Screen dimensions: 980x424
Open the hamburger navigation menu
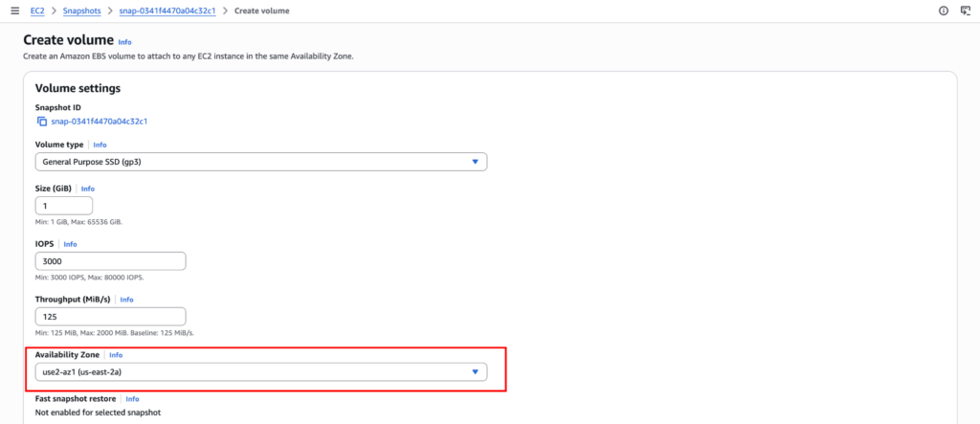click(15, 11)
